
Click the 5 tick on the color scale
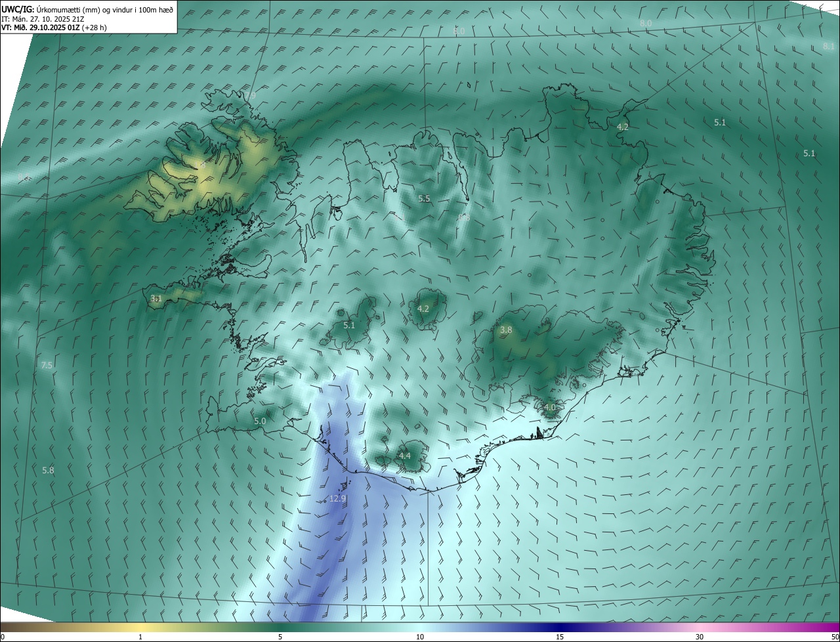(280, 637)
